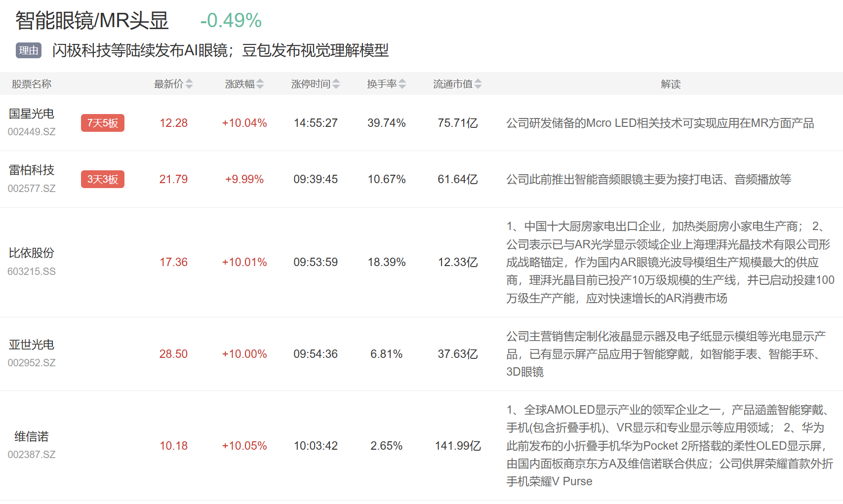Click the 7天5板 badge

coord(103,123)
